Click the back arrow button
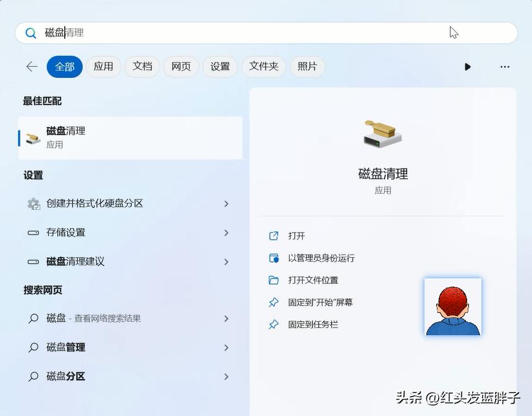The image size is (532, 416). pos(32,67)
